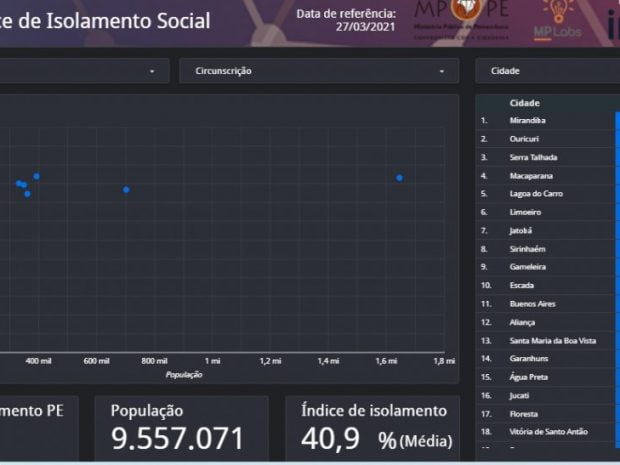This screenshot has height=465, width=620.
Task: Open the Cidade filter dropdown
Action: click(x=546, y=71)
